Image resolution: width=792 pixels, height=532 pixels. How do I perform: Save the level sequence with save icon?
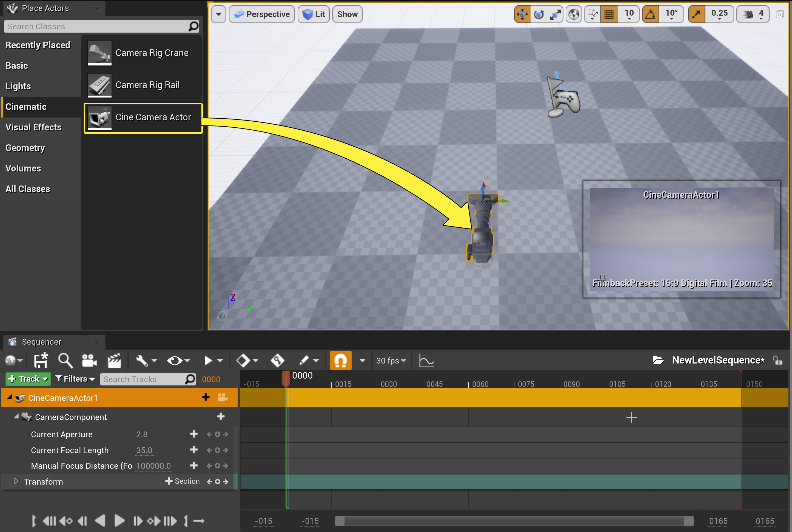40,360
